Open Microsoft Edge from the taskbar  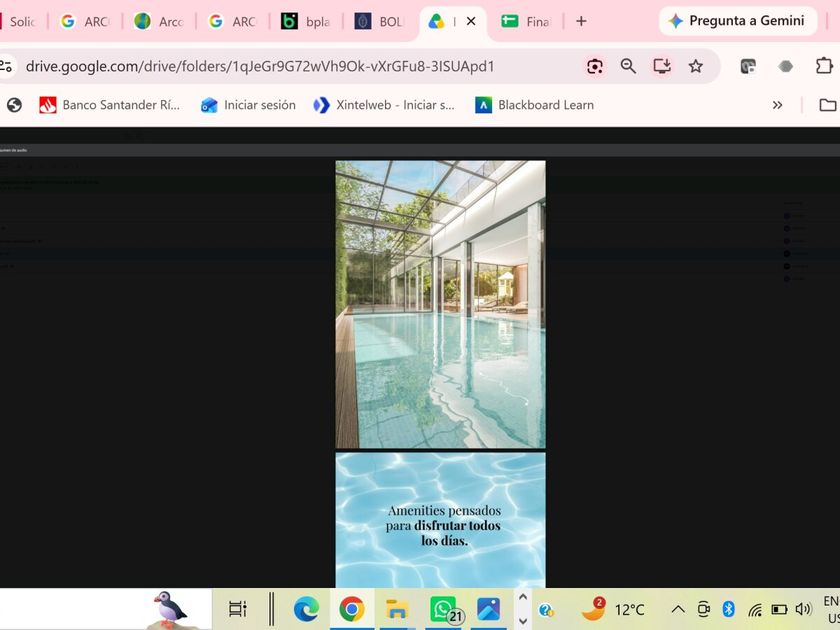[306, 609]
